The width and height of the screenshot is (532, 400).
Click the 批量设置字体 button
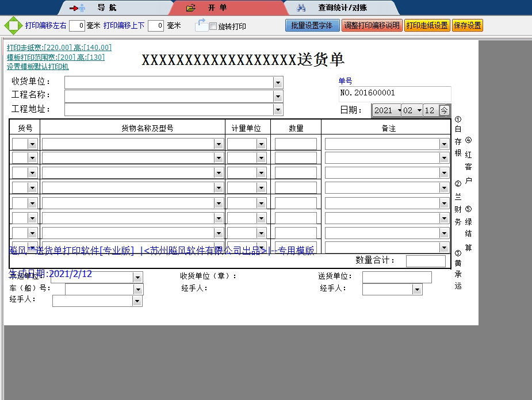click(312, 25)
